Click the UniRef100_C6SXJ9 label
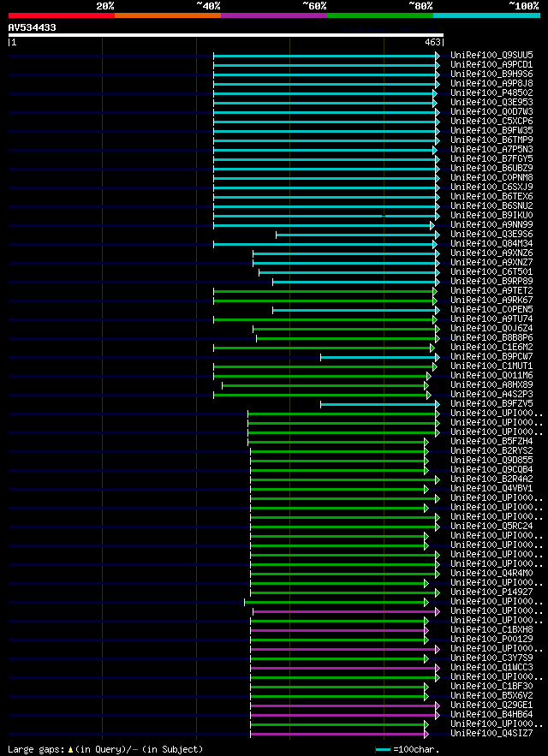The width and height of the screenshot is (548, 756). (x=491, y=187)
